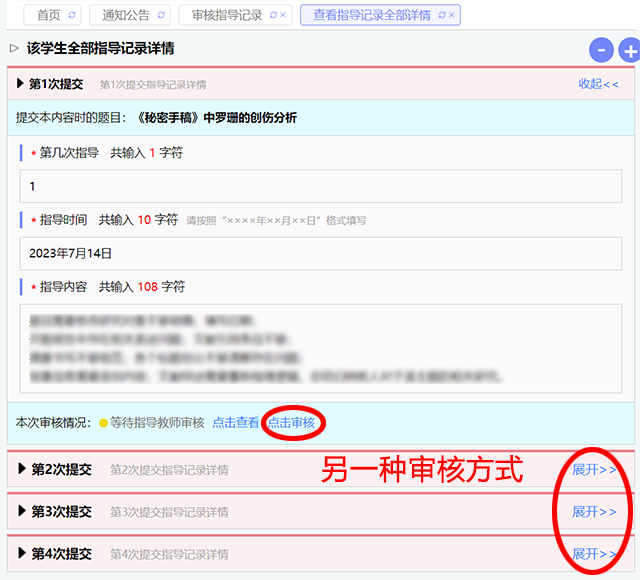
Task: Refresh the 通知公告 tab
Action: point(159,15)
